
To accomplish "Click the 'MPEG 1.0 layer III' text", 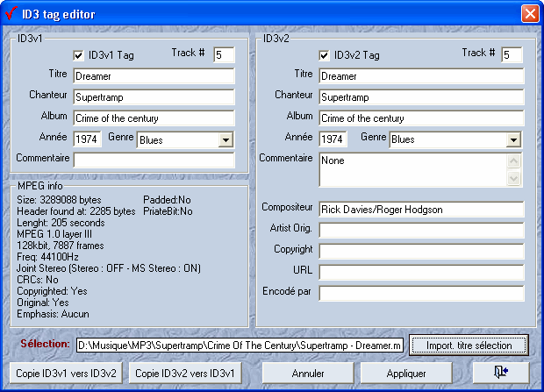I will [54, 234].
